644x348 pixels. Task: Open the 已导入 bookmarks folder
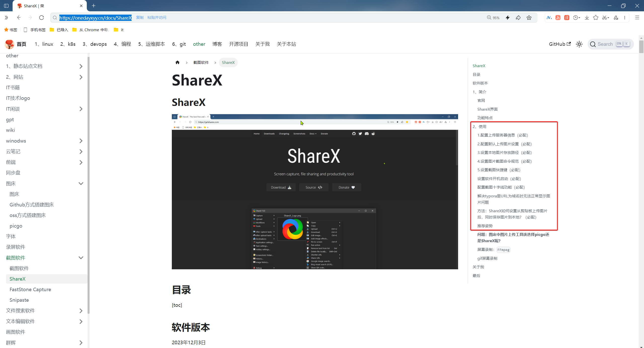click(x=59, y=30)
